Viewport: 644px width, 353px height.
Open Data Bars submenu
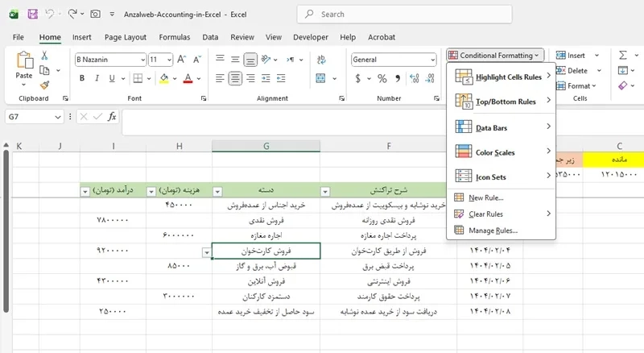coord(501,127)
